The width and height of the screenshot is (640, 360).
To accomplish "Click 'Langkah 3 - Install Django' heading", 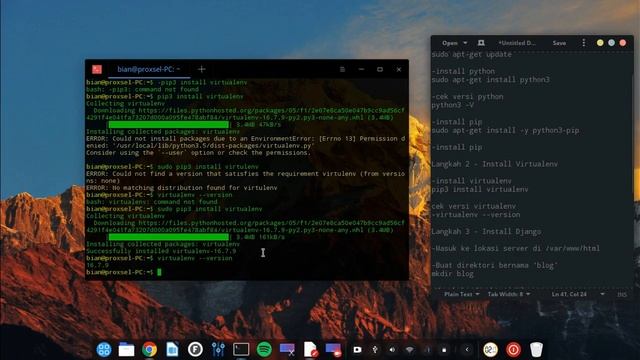I will tap(487, 231).
